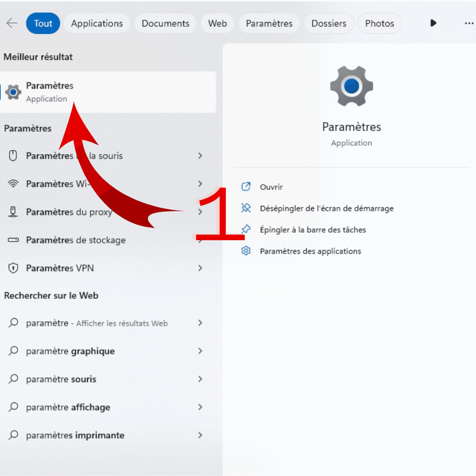The height and width of the screenshot is (476, 476).
Task: Click the play arrow to scroll filters
Action: tap(433, 23)
